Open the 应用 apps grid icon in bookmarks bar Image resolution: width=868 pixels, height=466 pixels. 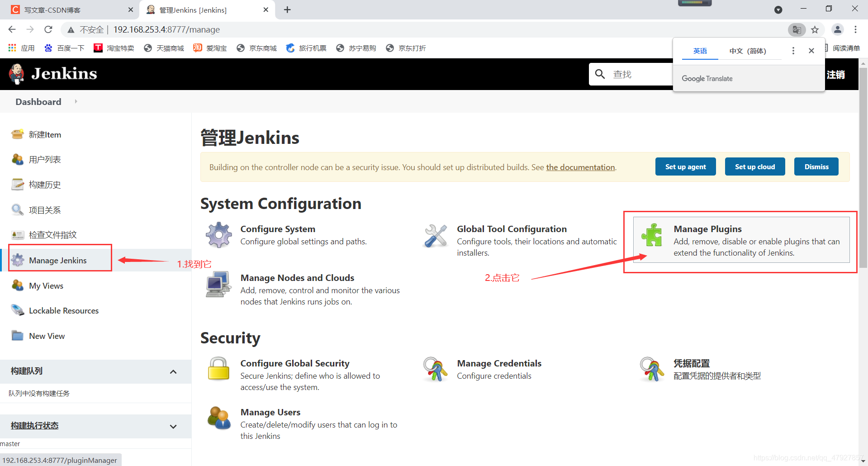12,48
